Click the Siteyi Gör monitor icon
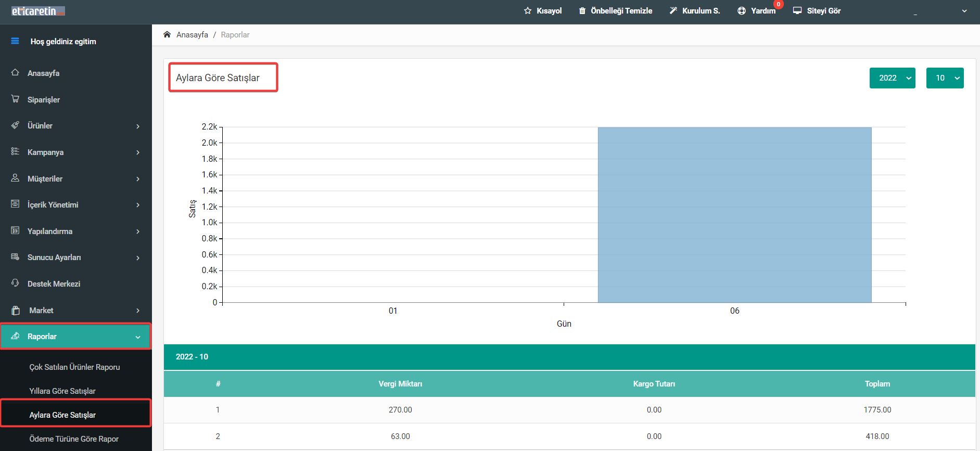Image resolution: width=980 pixels, height=451 pixels. coord(797,10)
